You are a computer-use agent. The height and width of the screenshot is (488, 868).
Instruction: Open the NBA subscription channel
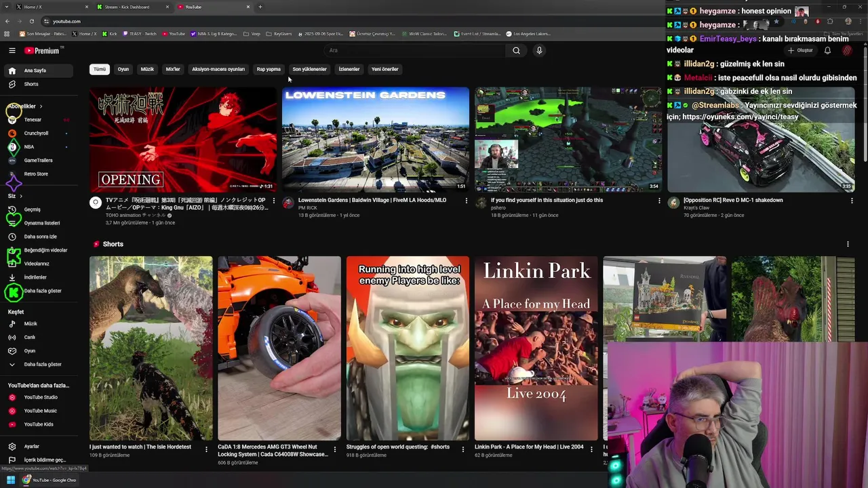(x=39, y=147)
